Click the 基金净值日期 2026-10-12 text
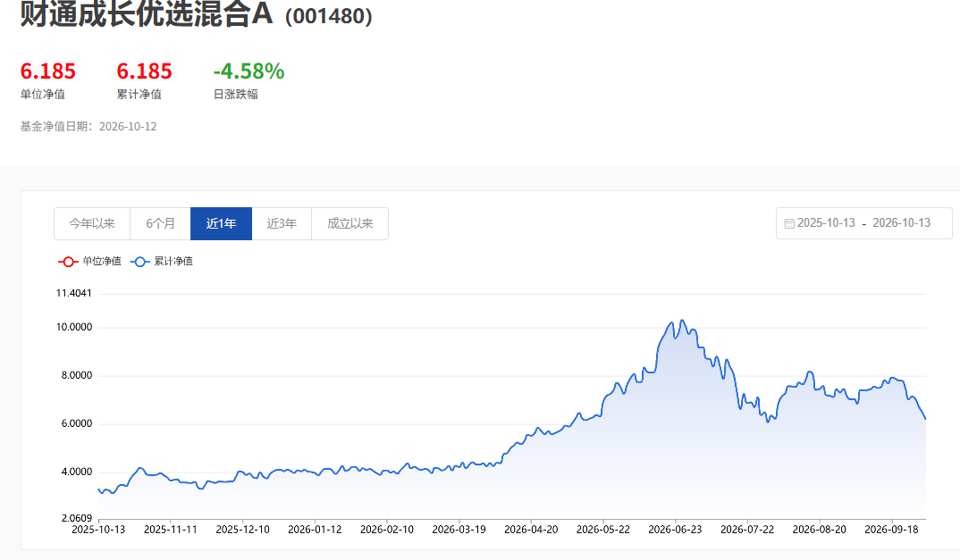 (x=88, y=127)
